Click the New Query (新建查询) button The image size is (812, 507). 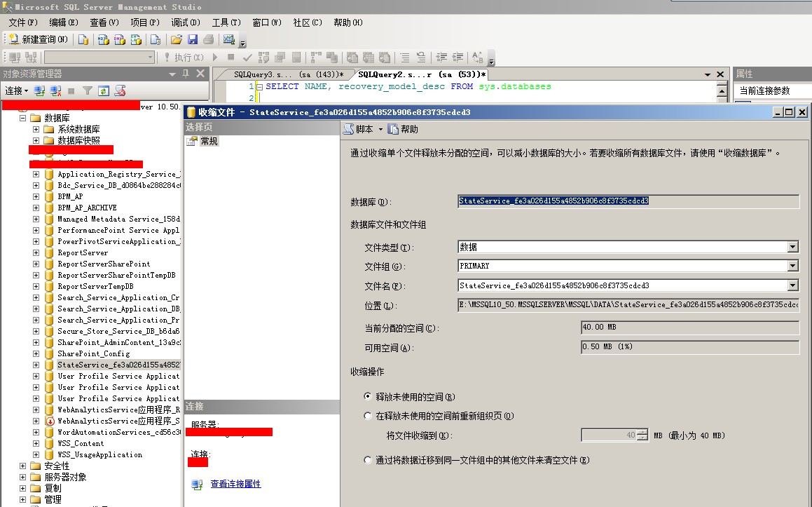pos(39,39)
